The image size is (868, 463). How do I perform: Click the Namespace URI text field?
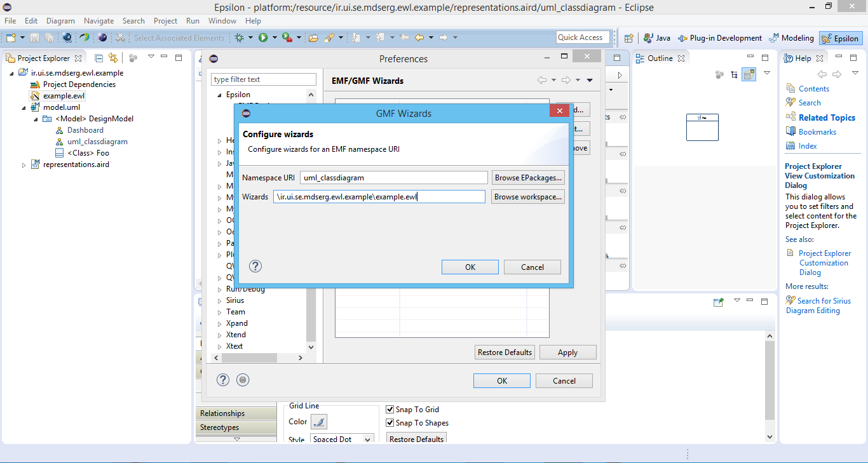[394, 178]
